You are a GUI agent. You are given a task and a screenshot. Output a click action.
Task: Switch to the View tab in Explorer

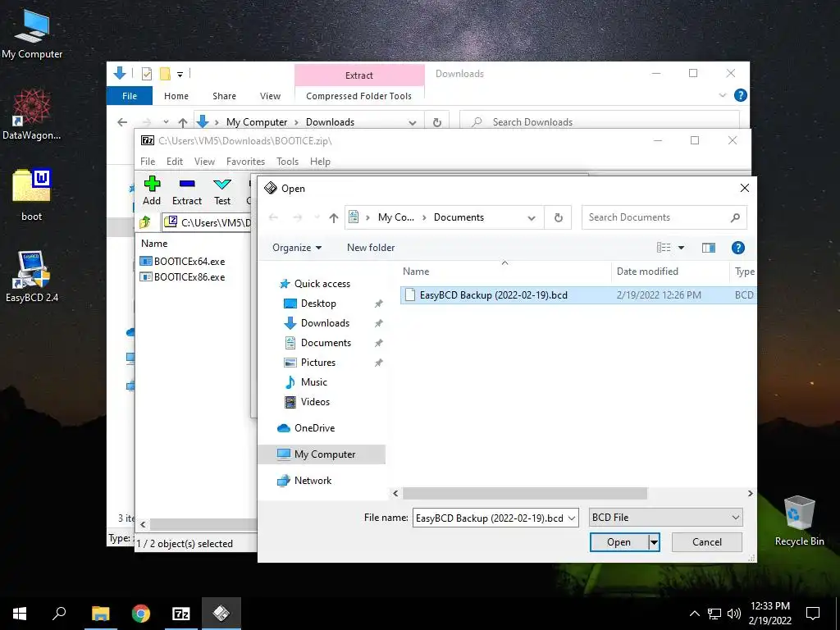point(270,96)
